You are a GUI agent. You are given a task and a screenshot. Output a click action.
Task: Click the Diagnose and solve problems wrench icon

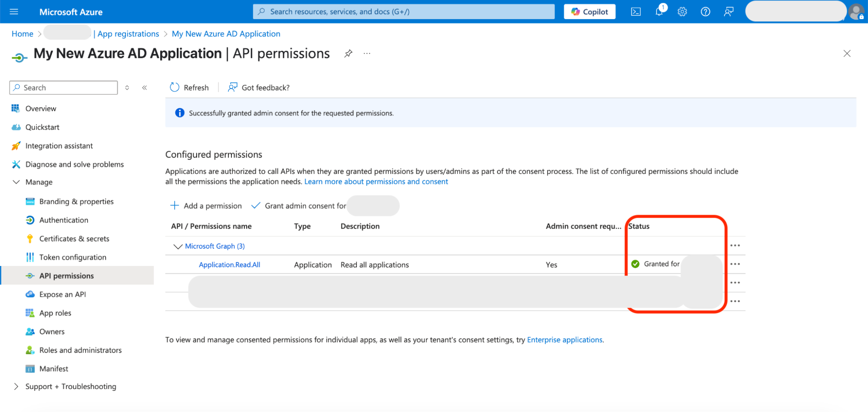[16, 164]
